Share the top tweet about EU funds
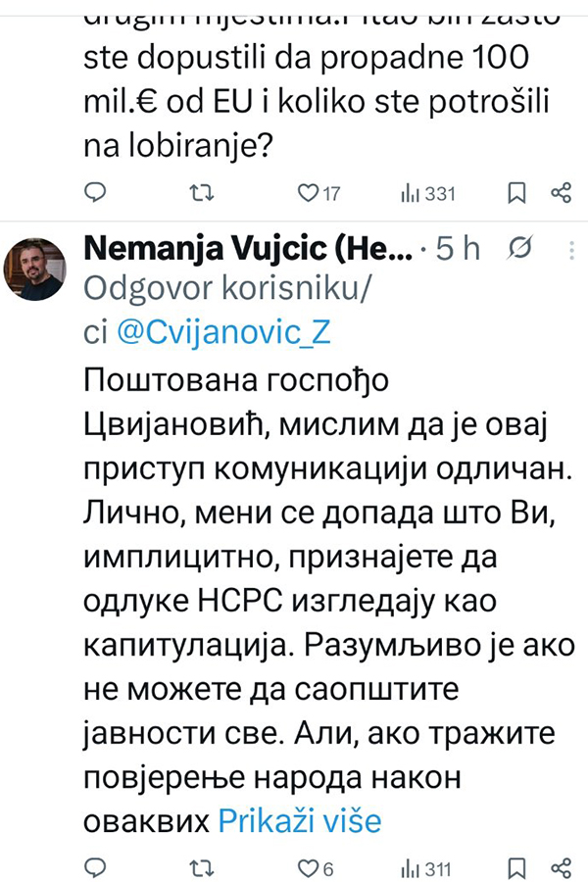 pos(561,192)
